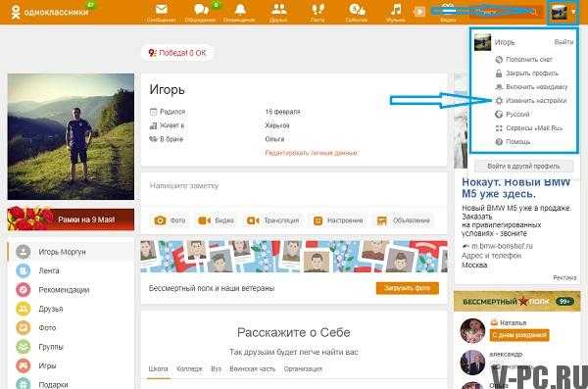Screen dimensions: 588x389
Task: Click Группы icon in left sidebar
Action: pyautogui.click(x=24, y=347)
